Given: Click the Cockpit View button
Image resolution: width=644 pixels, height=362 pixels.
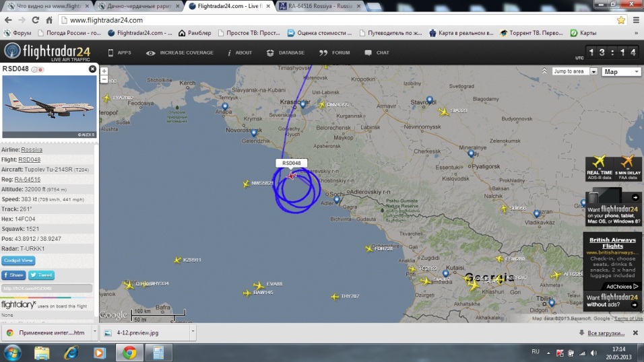Looking at the screenshot, I should [x=18, y=260].
